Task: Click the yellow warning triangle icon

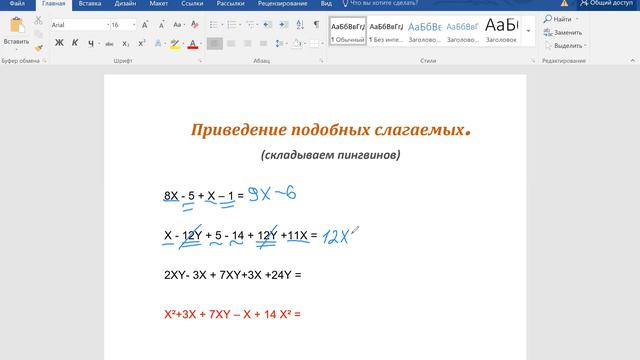Action: [564, 3]
